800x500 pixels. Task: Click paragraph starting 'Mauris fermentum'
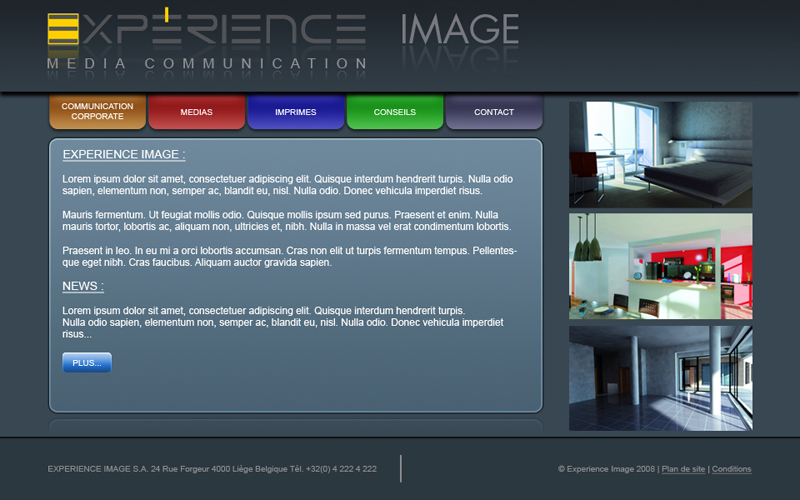point(287,220)
